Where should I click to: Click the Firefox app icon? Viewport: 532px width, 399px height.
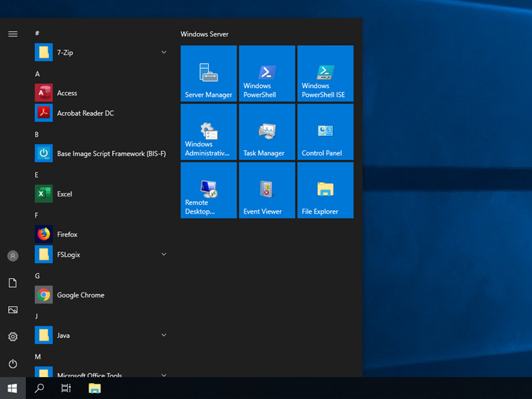pyautogui.click(x=44, y=234)
